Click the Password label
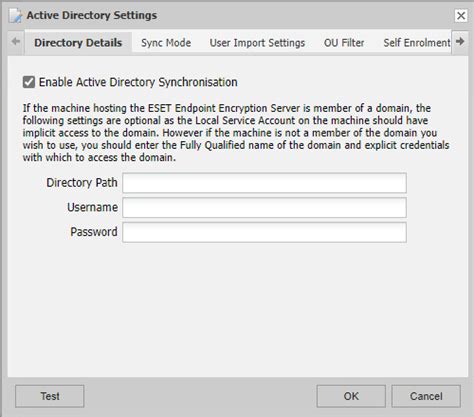Viewport: 474px width, 417px height. (94, 232)
